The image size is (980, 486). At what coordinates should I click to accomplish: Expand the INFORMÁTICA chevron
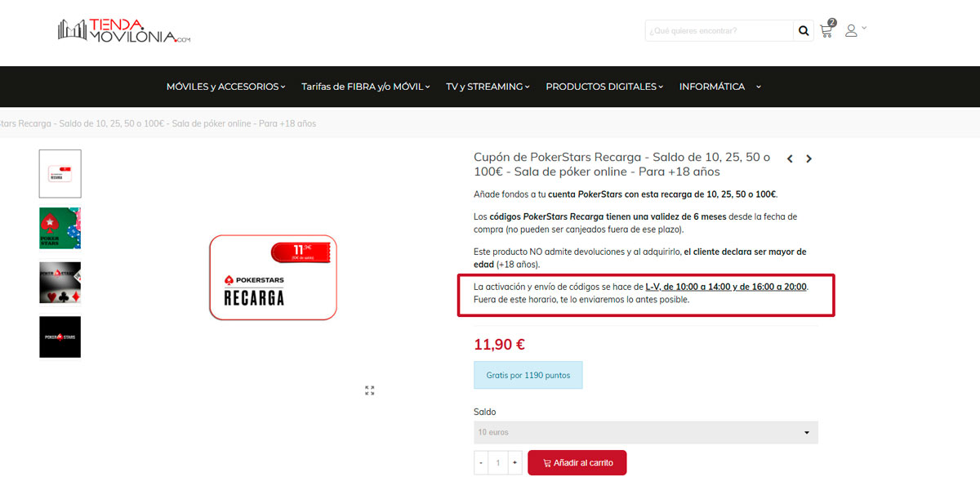pyautogui.click(x=758, y=86)
